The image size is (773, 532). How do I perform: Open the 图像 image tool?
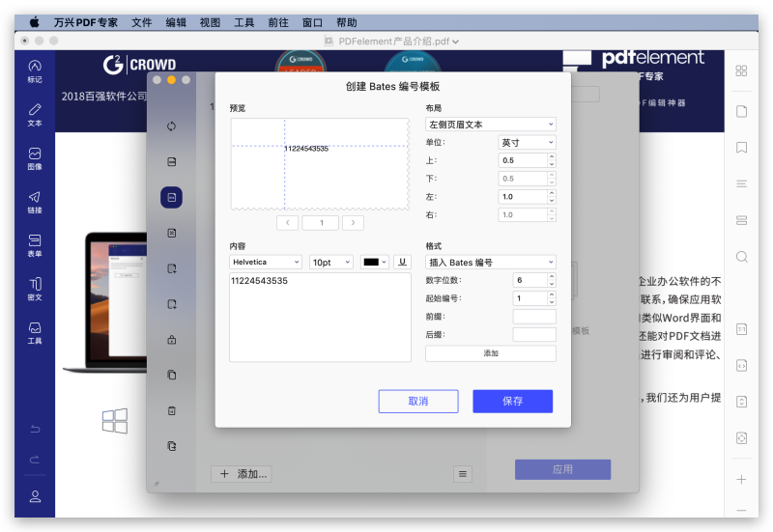35,157
